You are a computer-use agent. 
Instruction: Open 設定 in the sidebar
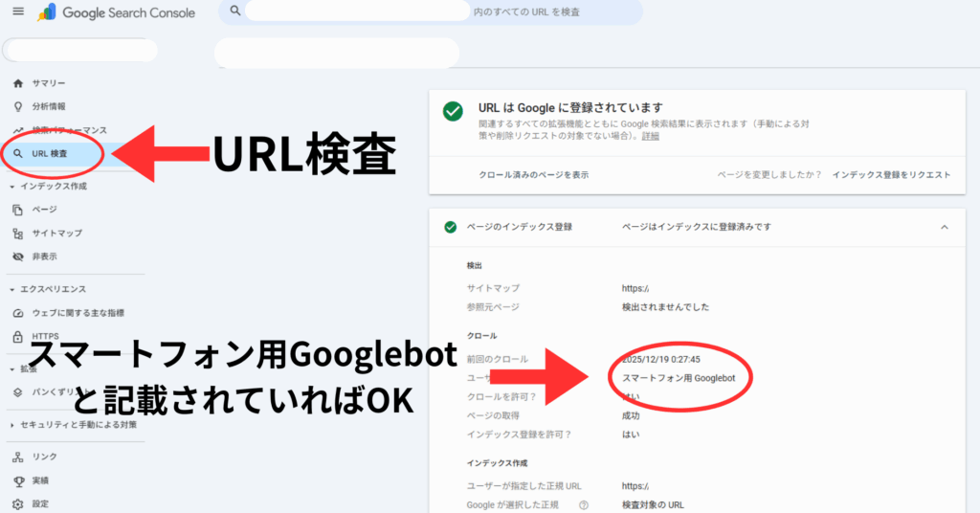40,504
